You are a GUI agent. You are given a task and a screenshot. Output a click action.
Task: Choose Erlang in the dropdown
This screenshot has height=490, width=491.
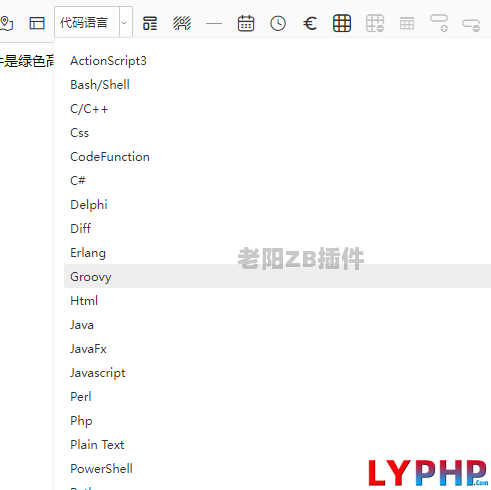click(x=277, y=253)
